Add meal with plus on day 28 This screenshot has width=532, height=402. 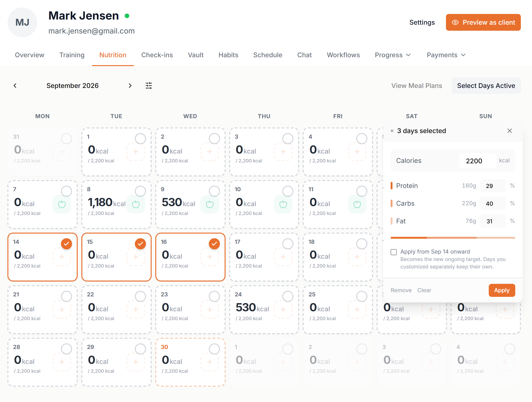62,362
